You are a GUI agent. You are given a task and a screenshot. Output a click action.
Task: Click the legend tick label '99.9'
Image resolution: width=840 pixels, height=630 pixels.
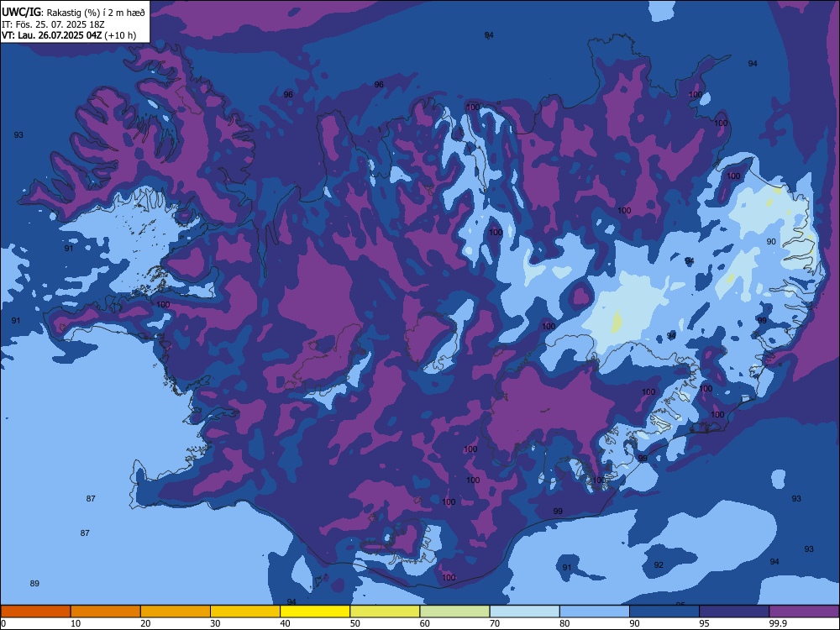coord(778,623)
